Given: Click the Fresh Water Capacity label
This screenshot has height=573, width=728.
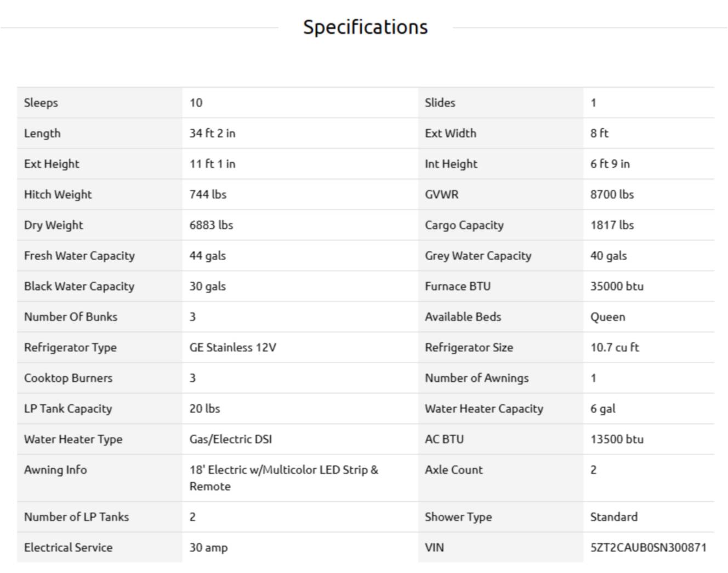Looking at the screenshot, I should point(79,256).
